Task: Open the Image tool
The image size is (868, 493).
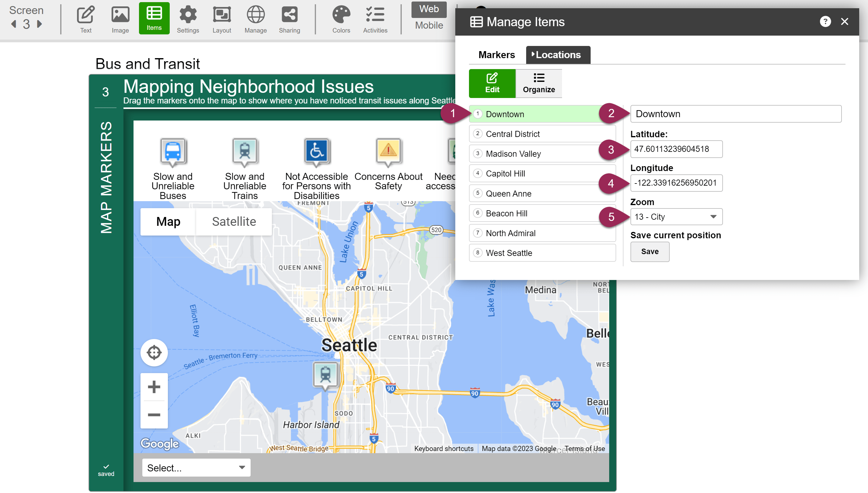Action: tap(120, 19)
